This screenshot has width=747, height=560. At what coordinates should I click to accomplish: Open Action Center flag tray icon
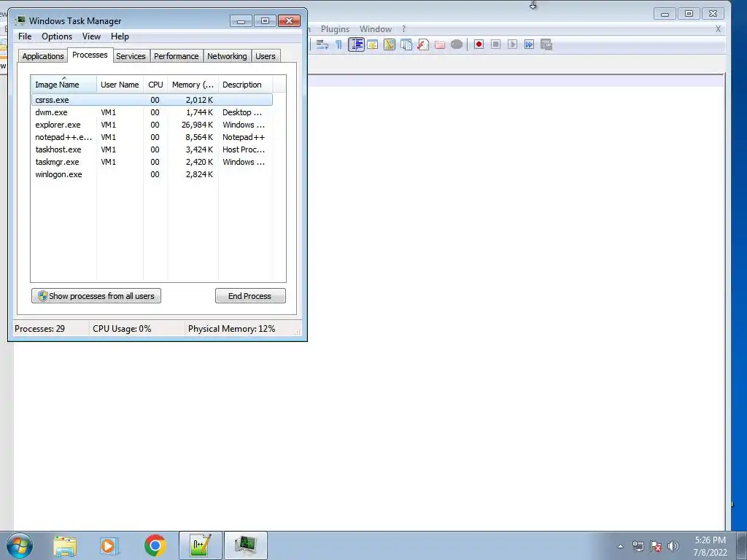coord(656,546)
